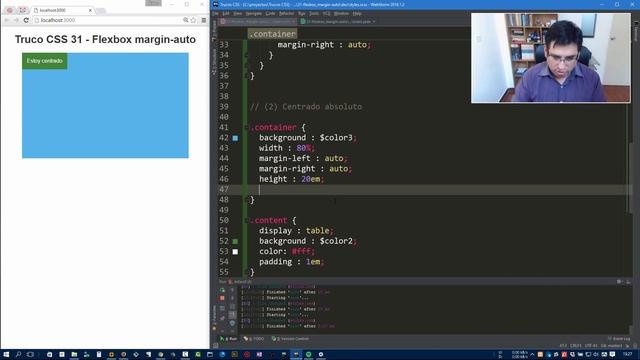Open WebStorm's Help menu
Screen dimensions: 640x360
tap(357, 13)
